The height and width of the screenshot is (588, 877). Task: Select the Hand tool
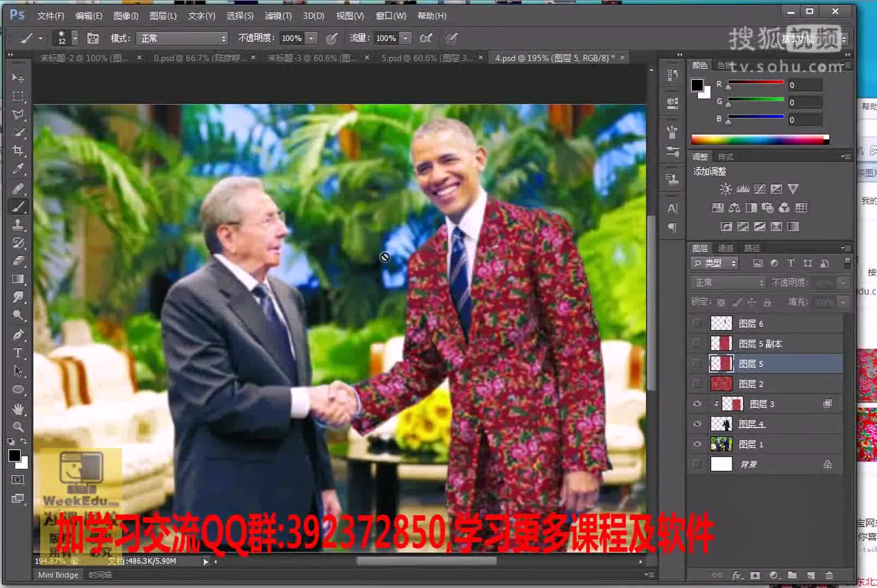click(18, 408)
